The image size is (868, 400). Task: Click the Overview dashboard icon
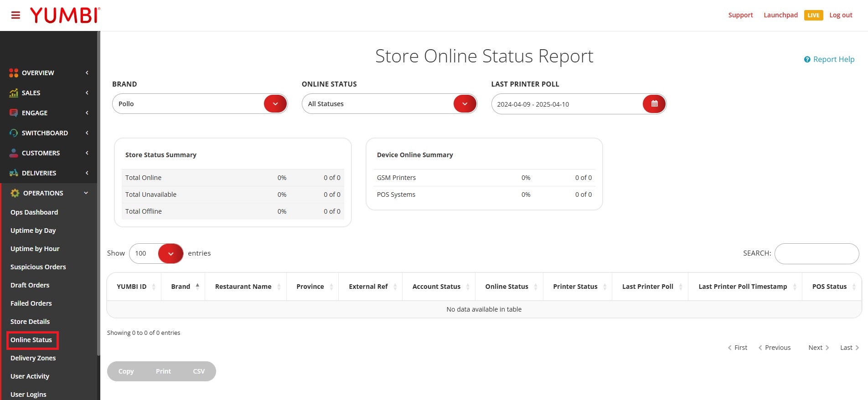[x=14, y=73]
